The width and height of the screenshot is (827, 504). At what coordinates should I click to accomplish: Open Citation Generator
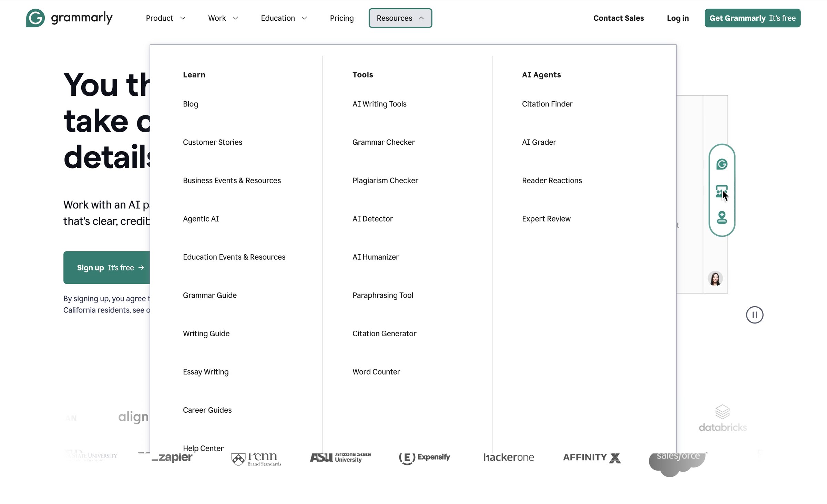pos(384,333)
